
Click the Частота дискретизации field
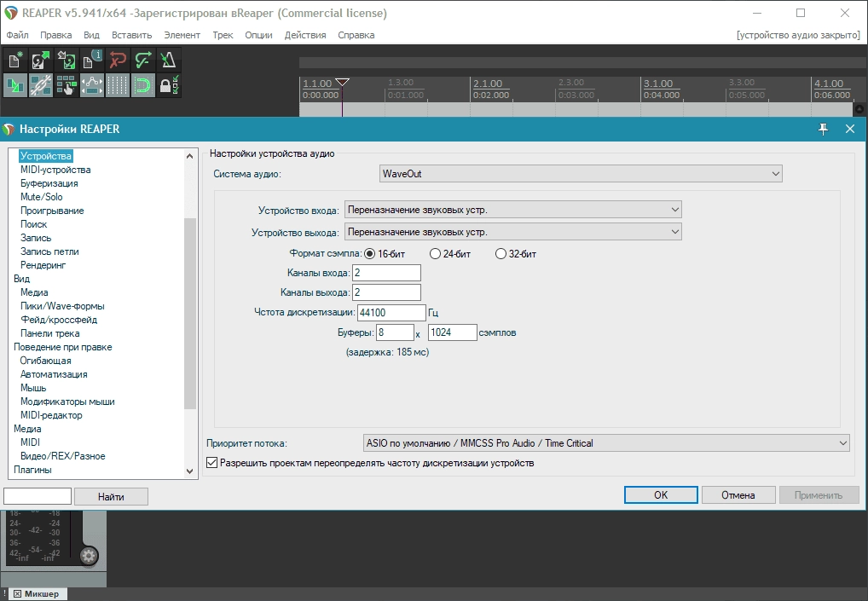tap(391, 313)
